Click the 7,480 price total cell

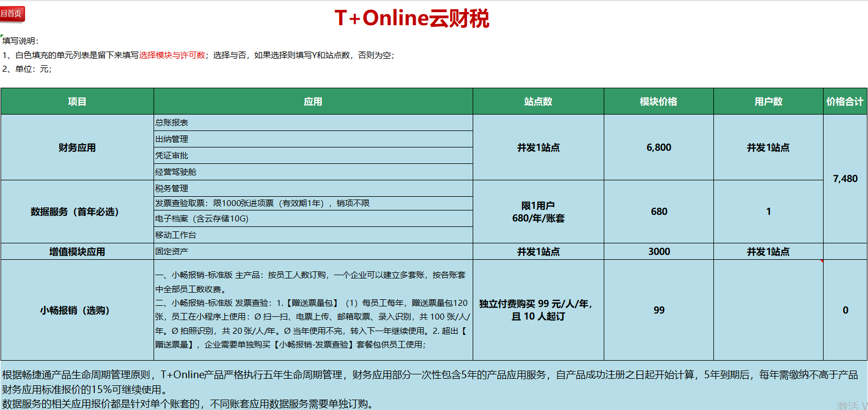click(x=845, y=179)
